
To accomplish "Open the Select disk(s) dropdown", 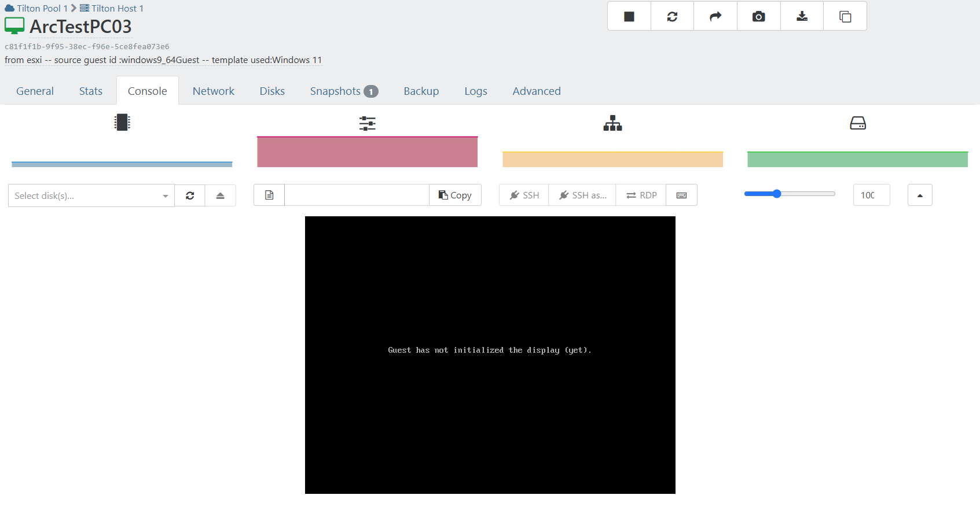I will coord(91,195).
